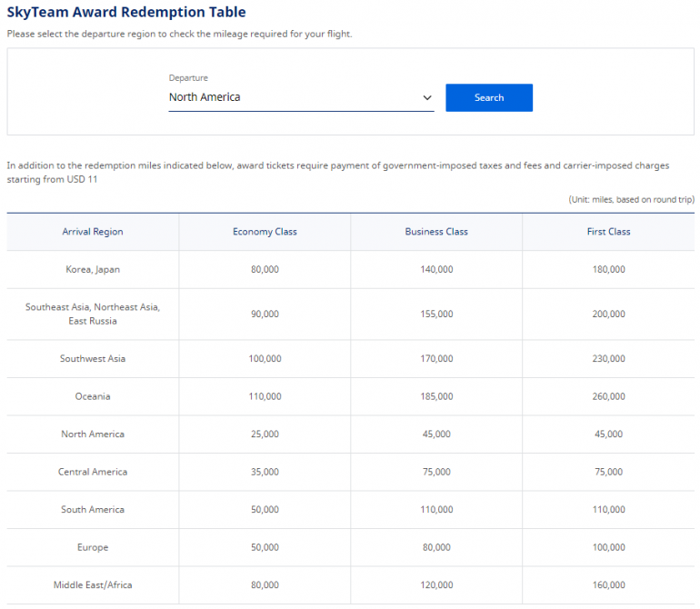Click the Business Class column header

click(436, 232)
